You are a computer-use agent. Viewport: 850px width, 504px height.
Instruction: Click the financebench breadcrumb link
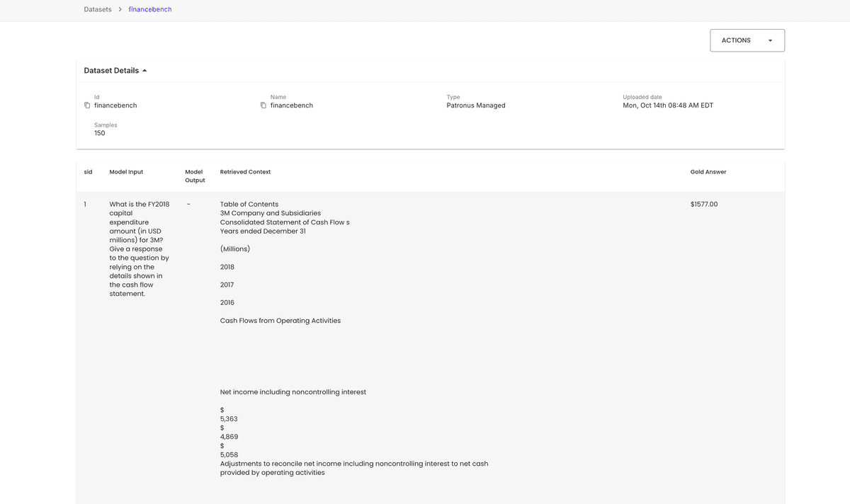(149, 9)
